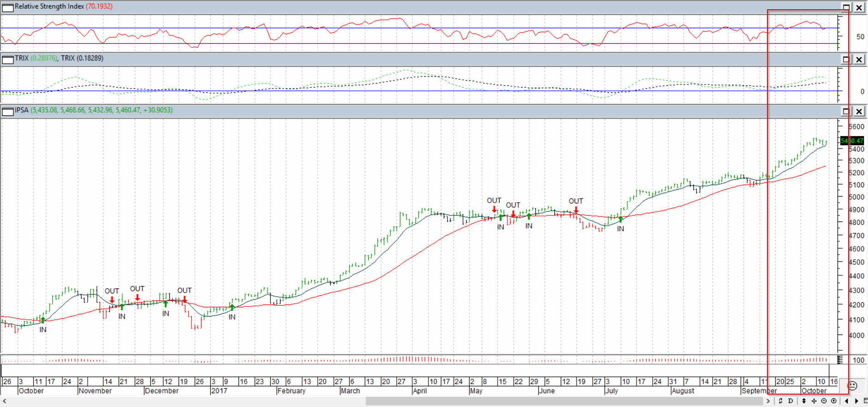Close the Relative Strength Index pane
This screenshot has height=407, width=868.
pos(859,7)
